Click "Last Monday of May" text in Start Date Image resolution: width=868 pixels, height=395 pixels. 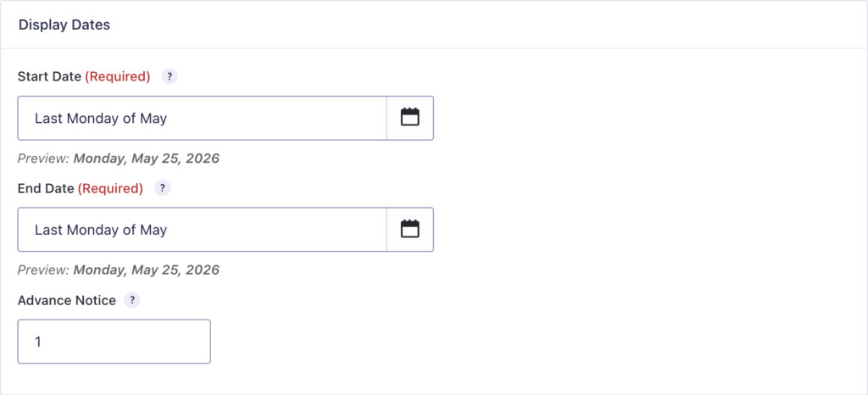(101, 118)
